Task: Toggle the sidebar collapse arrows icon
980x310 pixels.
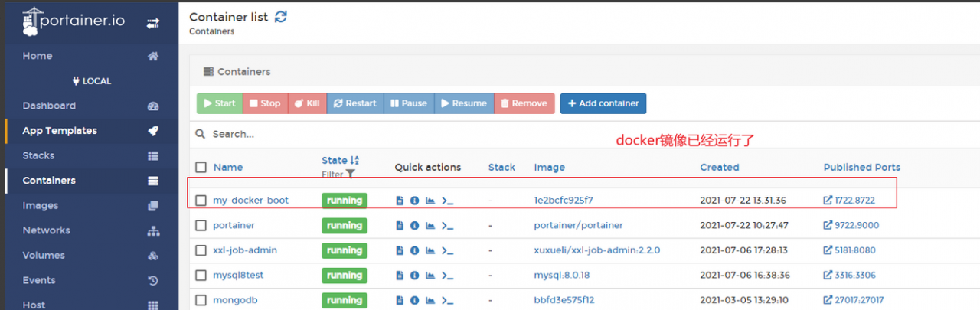Action: [152, 23]
